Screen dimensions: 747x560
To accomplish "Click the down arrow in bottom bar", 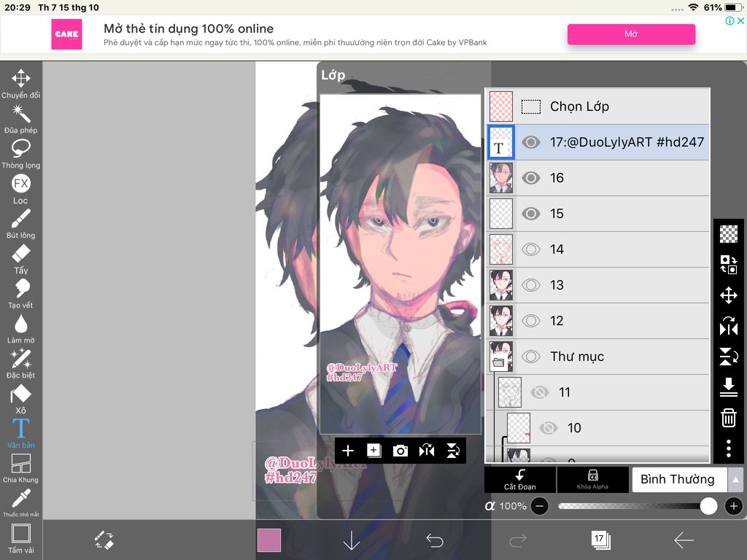I will coord(352,540).
